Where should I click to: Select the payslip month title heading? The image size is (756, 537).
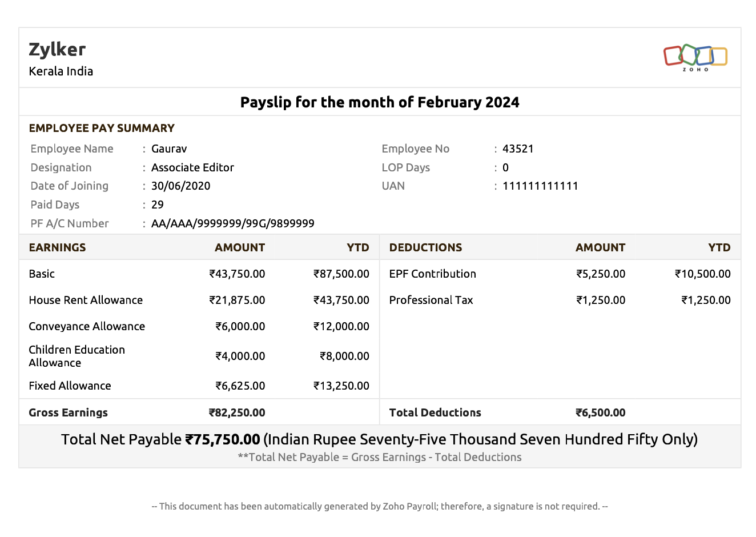pos(379,102)
